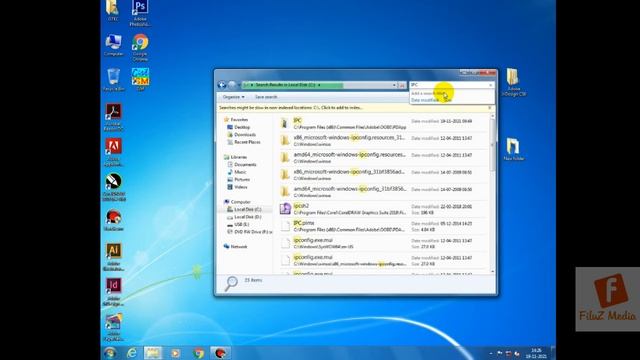Clear the search box with the X

click(490, 85)
